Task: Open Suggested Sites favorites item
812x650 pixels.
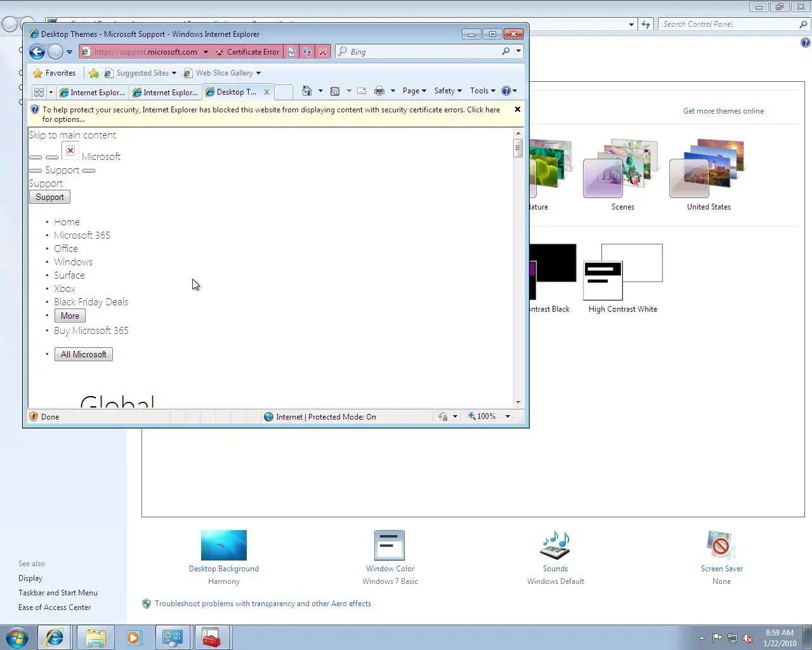Action: [x=140, y=73]
